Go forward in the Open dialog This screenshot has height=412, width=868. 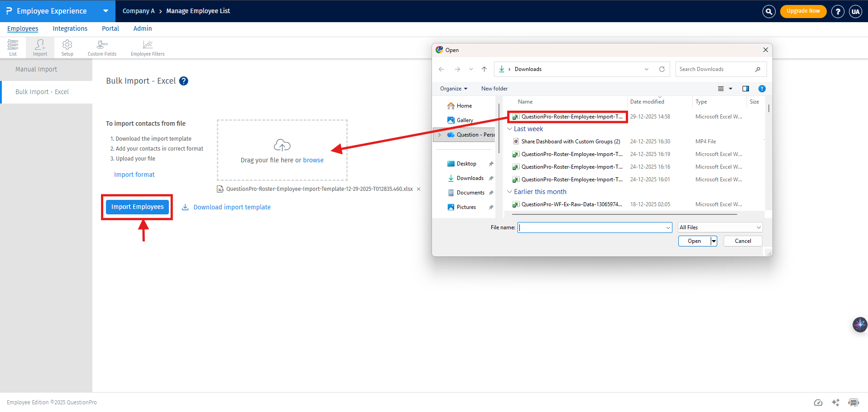tap(457, 69)
